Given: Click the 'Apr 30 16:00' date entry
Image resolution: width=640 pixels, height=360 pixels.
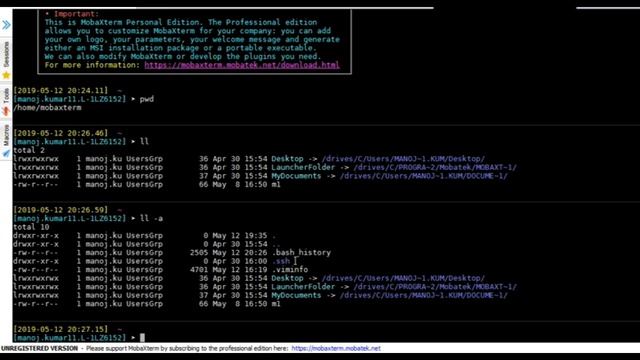Looking at the screenshot, I should click(x=240, y=261).
